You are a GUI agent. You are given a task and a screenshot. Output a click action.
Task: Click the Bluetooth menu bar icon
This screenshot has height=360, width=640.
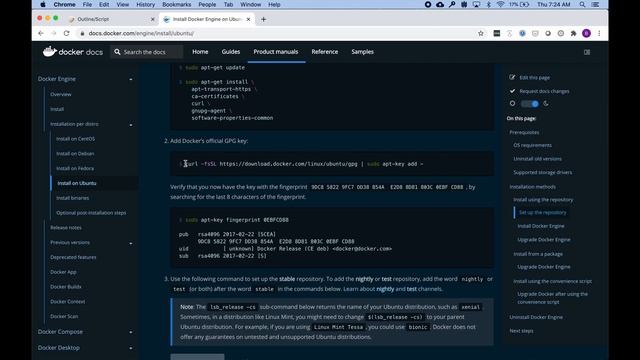489,4
